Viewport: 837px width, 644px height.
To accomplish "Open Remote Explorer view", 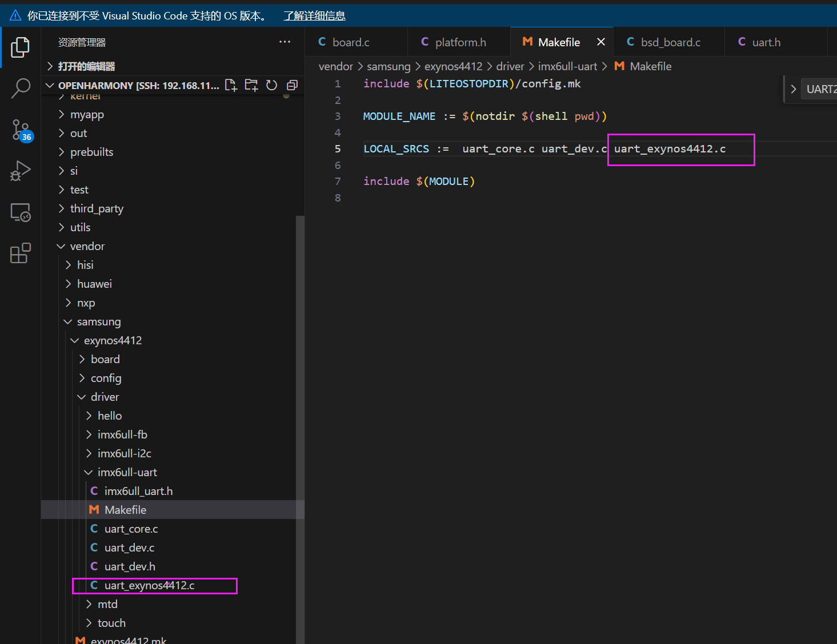I will [x=21, y=212].
